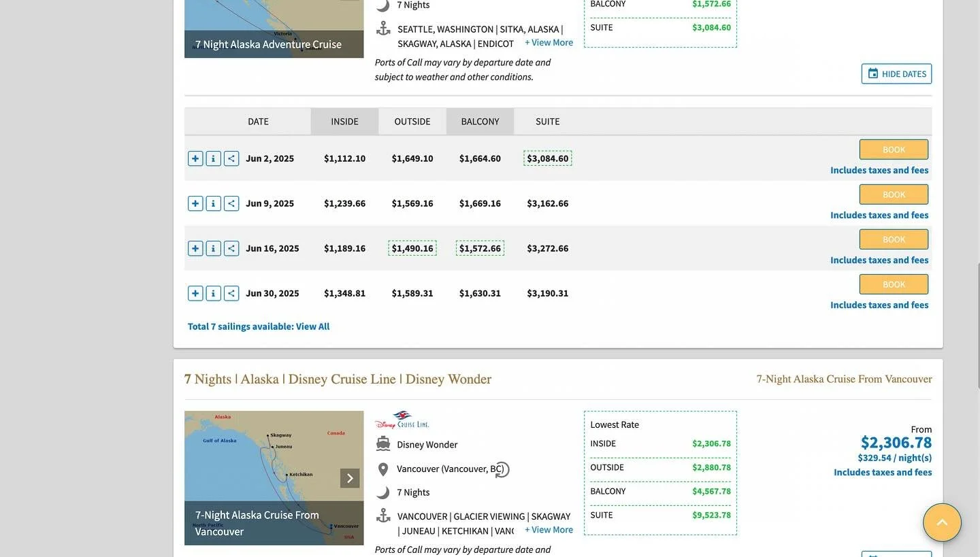Book the Jun 9, 2025 sailing
The image size is (980, 557).
(894, 195)
